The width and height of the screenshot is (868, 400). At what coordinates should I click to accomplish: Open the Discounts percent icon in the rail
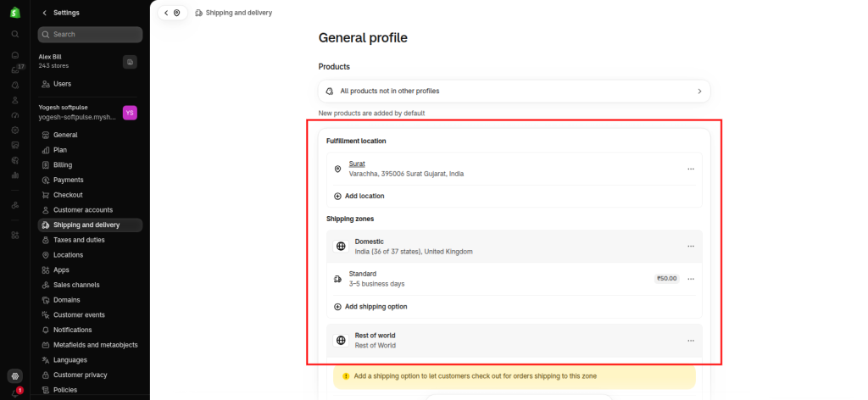(15, 130)
